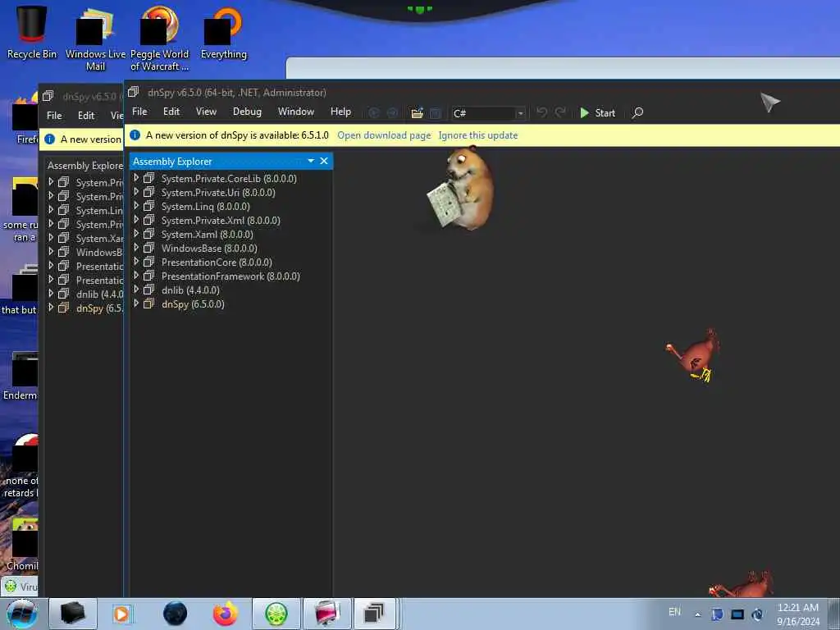Open Everything desktop icon
Screen dimensions: 840x630
click(x=223, y=33)
